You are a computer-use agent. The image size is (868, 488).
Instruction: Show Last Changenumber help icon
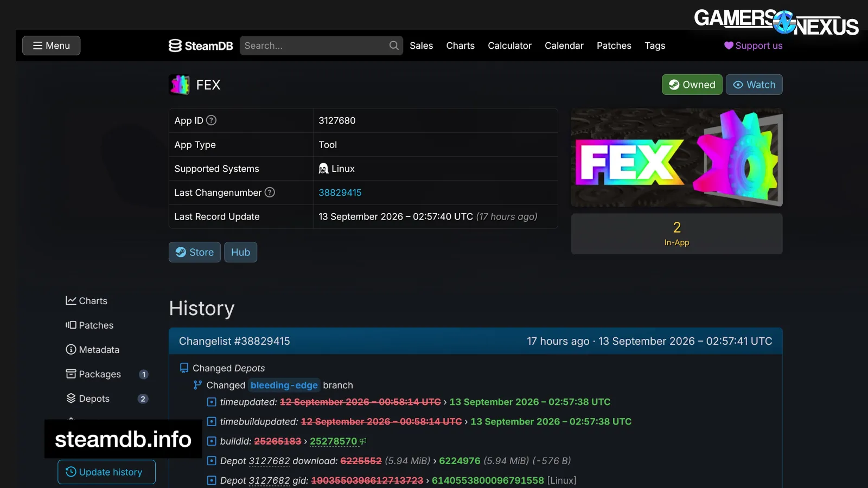[x=270, y=192]
